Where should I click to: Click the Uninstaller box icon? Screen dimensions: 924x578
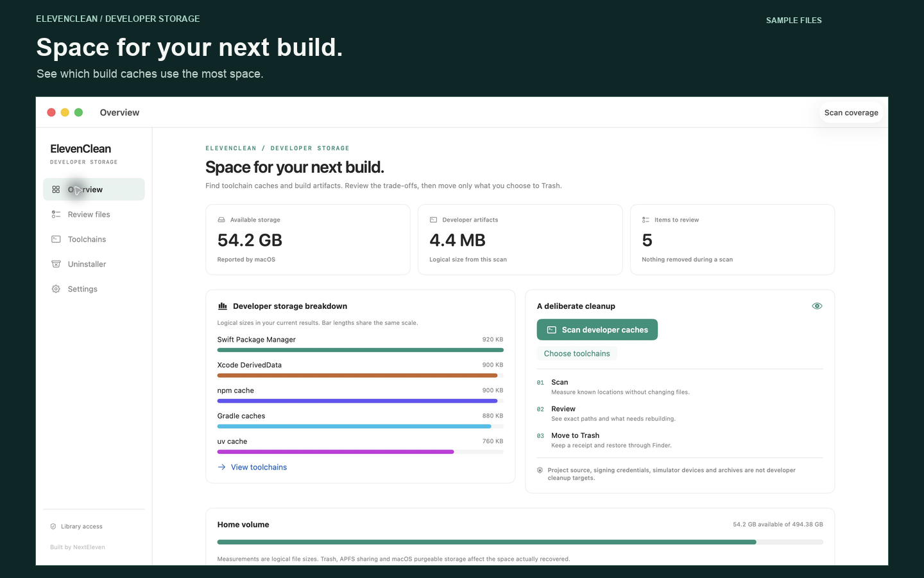point(56,264)
